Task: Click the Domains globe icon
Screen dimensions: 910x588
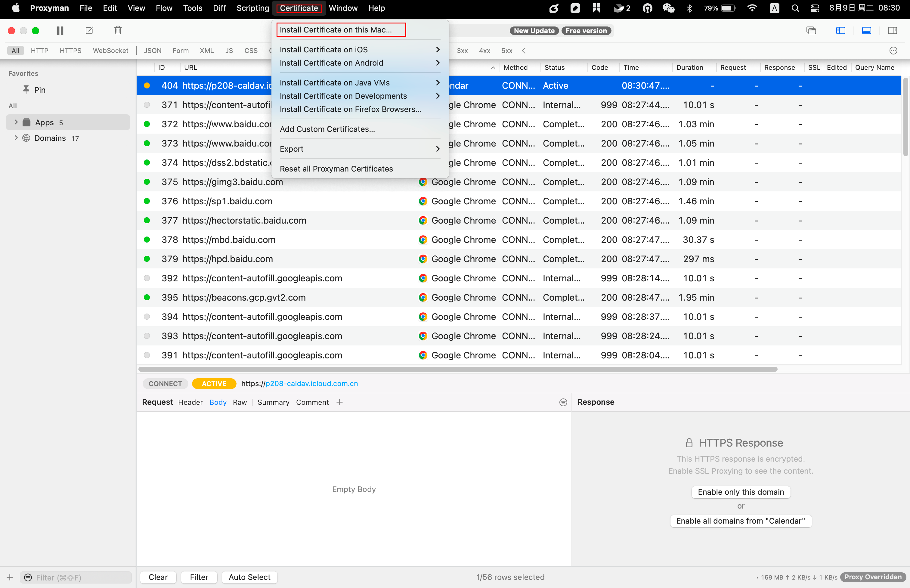Action: (x=26, y=138)
